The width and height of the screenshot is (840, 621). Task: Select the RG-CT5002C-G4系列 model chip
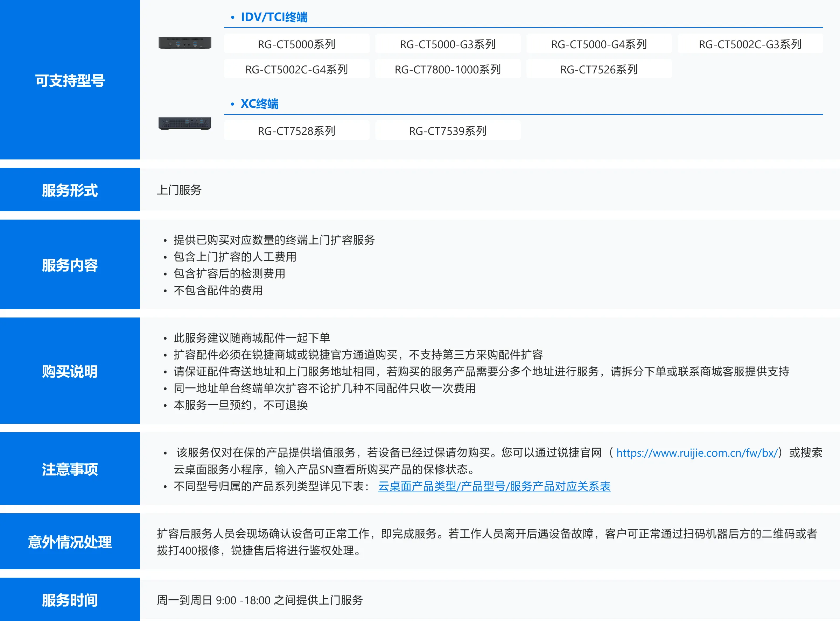(x=296, y=70)
